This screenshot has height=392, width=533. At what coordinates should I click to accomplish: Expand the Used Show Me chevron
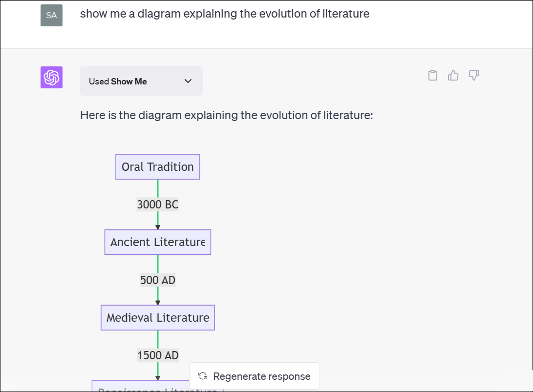click(188, 81)
